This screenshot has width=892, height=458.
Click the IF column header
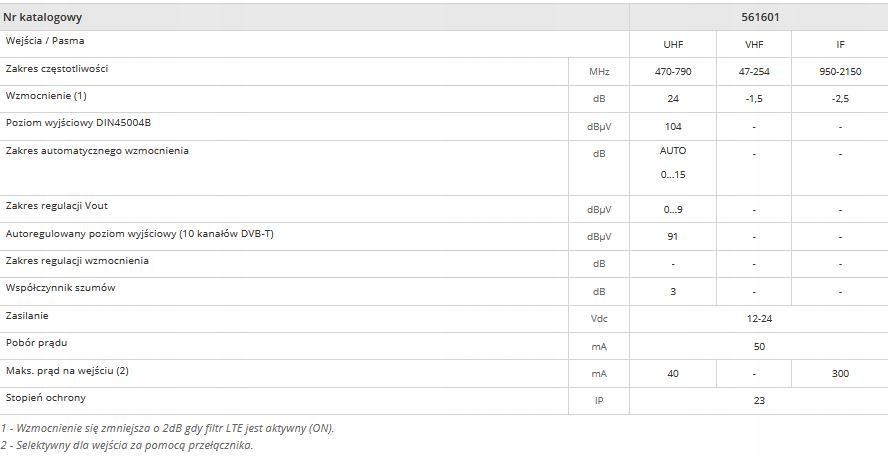[840, 45]
